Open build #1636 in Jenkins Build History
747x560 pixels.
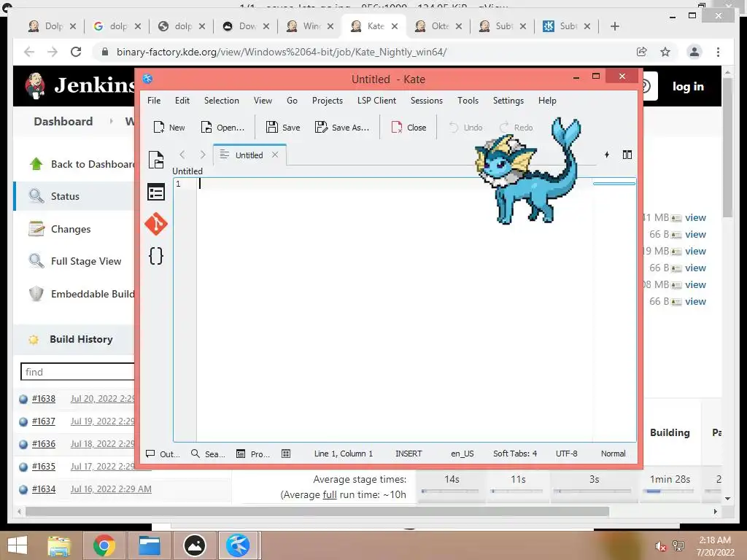coord(43,444)
